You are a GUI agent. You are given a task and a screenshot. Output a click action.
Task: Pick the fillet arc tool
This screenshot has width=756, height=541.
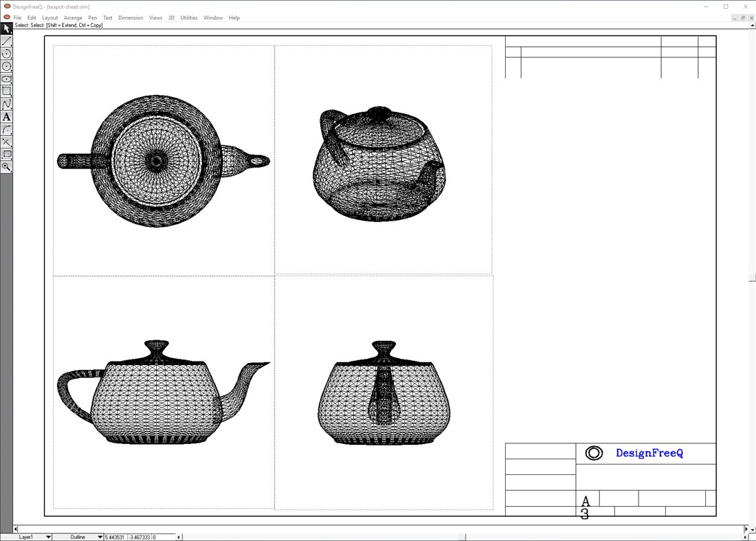(8, 129)
